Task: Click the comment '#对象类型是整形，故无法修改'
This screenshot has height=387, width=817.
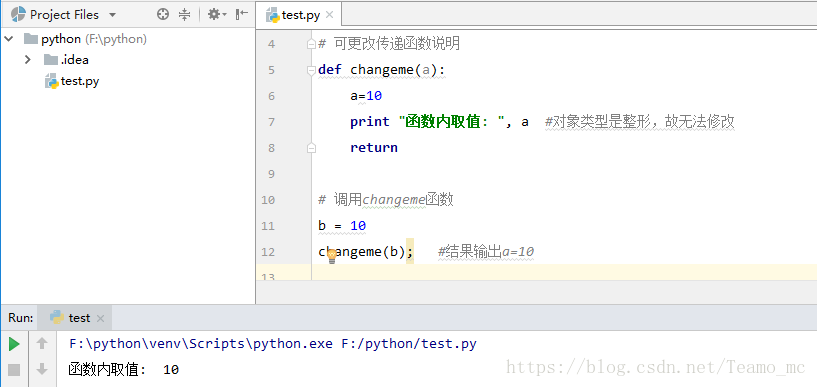Action: coord(640,122)
